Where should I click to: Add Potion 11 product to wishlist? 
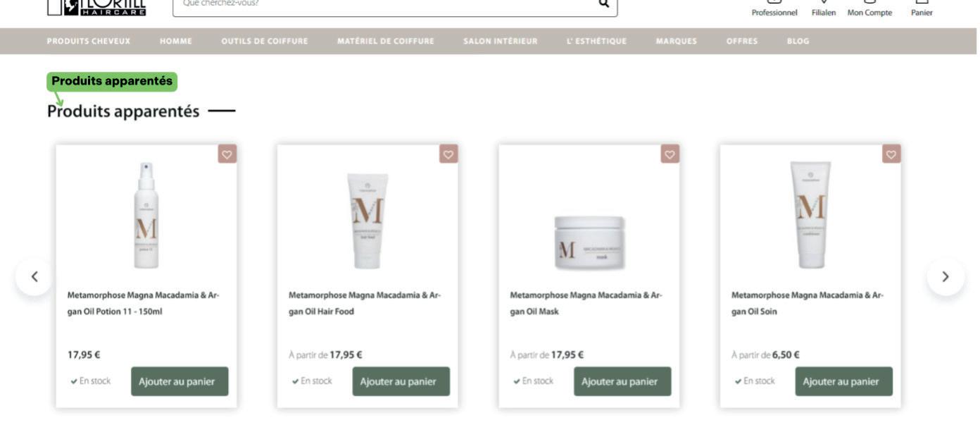click(227, 154)
